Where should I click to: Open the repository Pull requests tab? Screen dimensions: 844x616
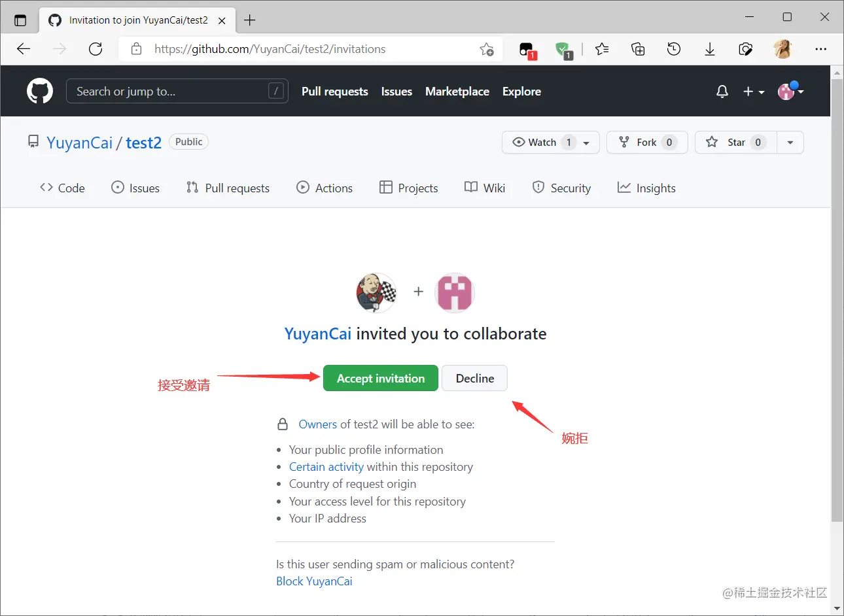click(x=228, y=188)
